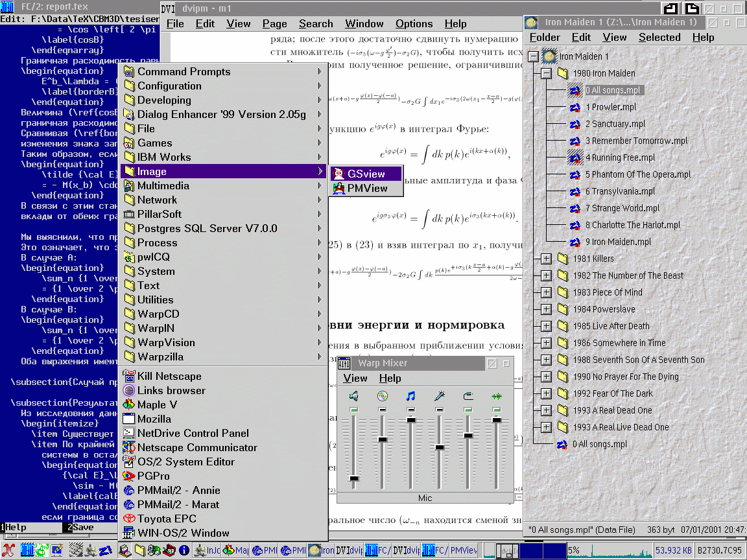
Task: Expand the 1983 Piece Of Mind folder
Action: 546,292
